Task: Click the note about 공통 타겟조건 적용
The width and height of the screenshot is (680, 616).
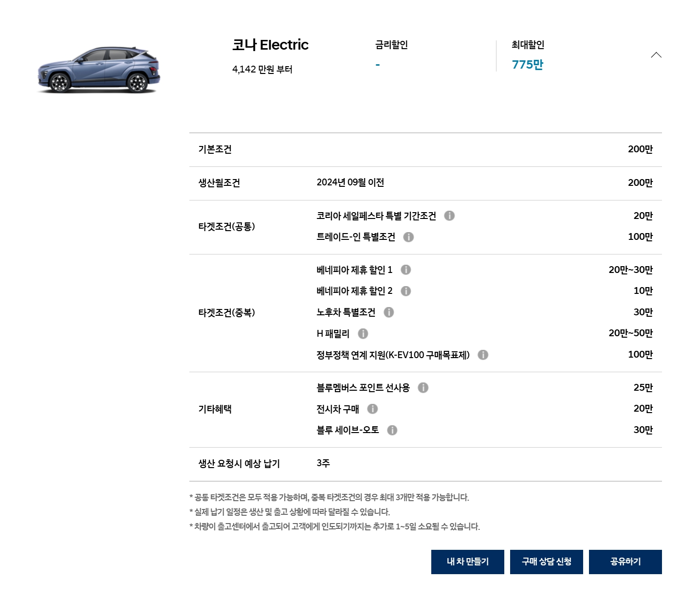Action: coord(329,497)
